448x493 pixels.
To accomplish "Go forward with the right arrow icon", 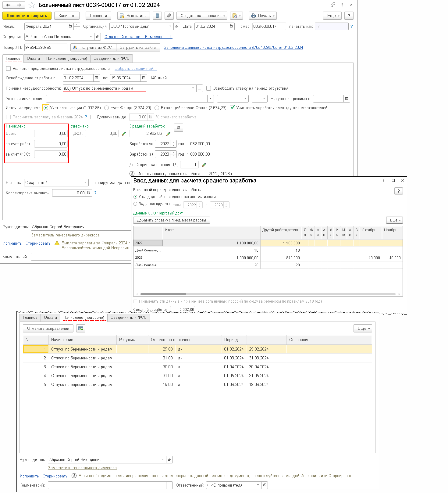I will tap(19, 5).
